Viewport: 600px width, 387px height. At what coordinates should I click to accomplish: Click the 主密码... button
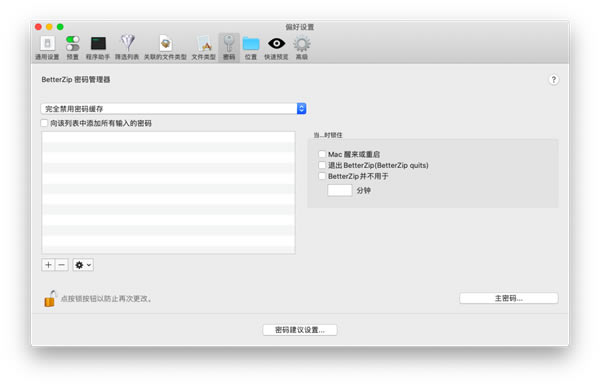509,298
